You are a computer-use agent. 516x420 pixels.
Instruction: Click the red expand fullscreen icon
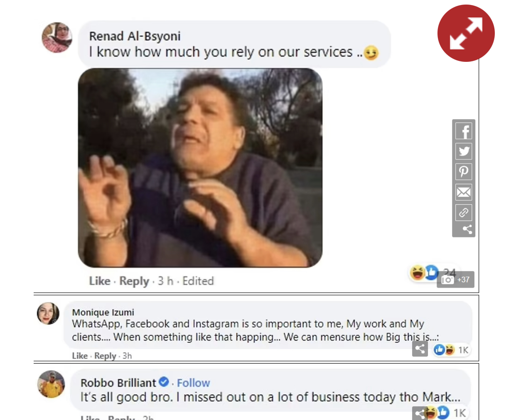tap(466, 33)
